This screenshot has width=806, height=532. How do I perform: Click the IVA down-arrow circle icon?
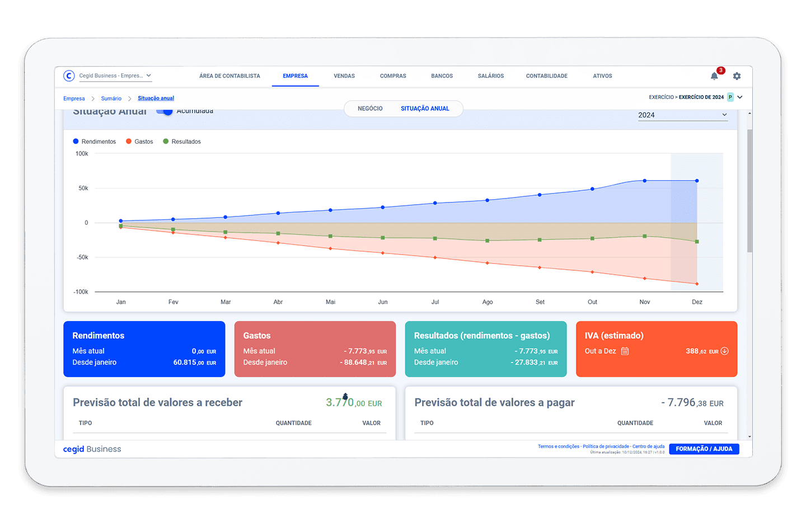(x=724, y=351)
